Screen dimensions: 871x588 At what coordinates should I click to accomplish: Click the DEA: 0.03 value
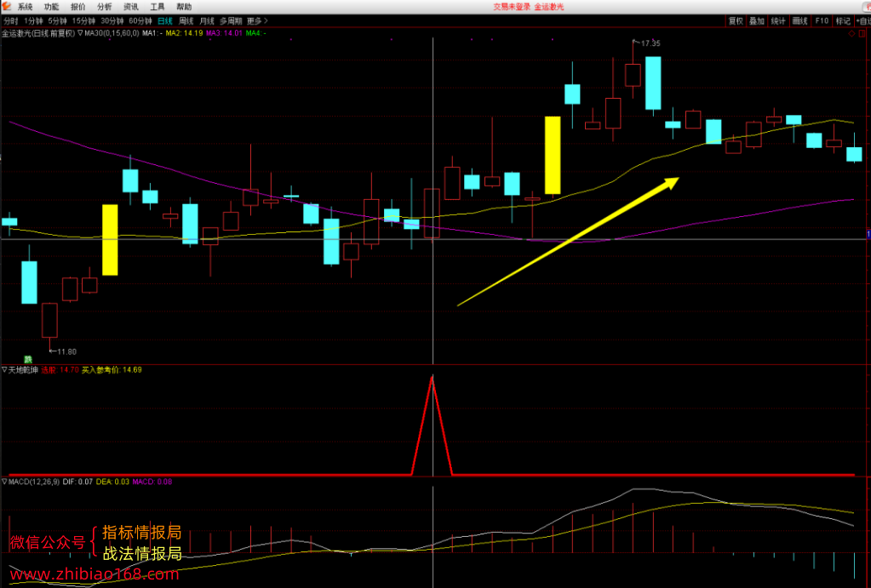point(112,482)
